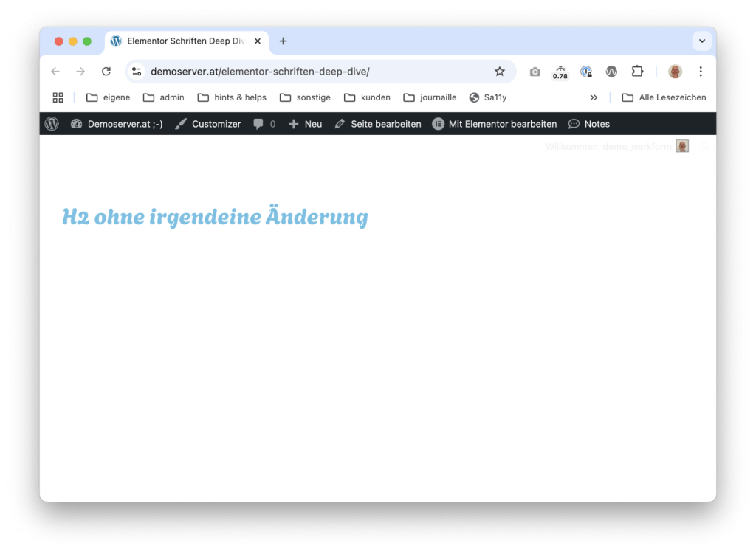The height and width of the screenshot is (554, 756).
Task: Open the Chrome three-dot menu
Action: (701, 72)
